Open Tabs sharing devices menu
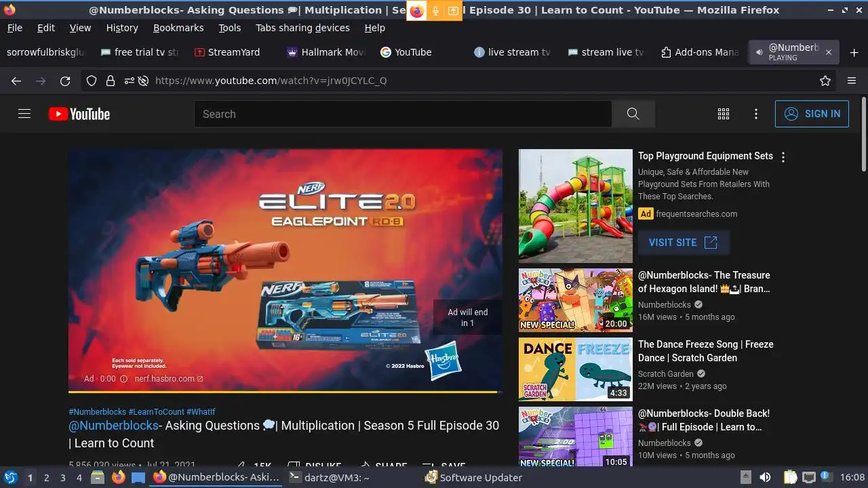The image size is (868, 488). tap(302, 28)
